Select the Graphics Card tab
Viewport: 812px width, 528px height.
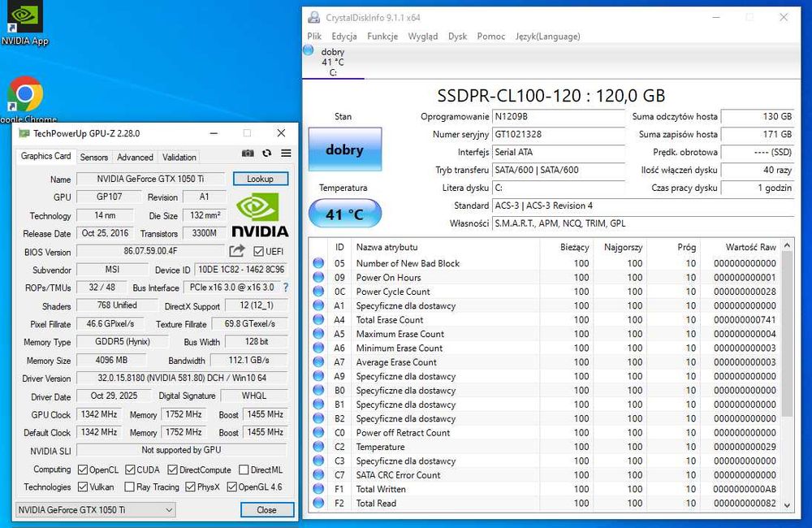pos(45,156)
